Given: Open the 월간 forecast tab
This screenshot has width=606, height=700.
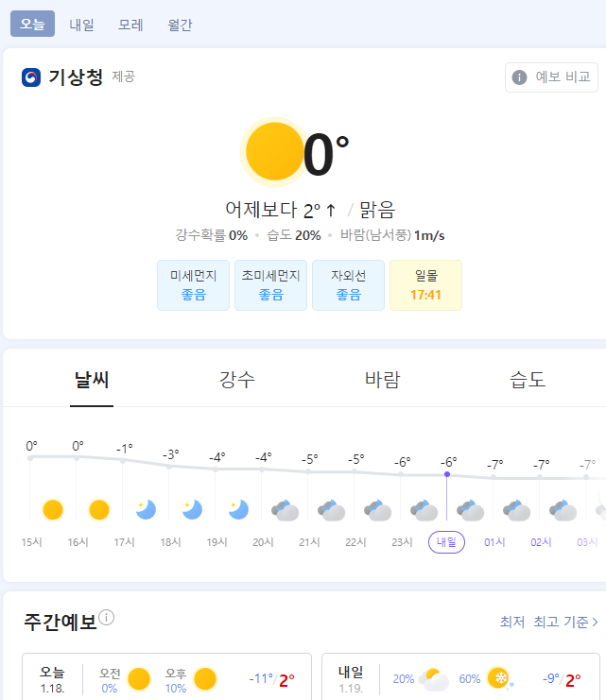Looking at the screenshot, I should click(x=179, y=25).
